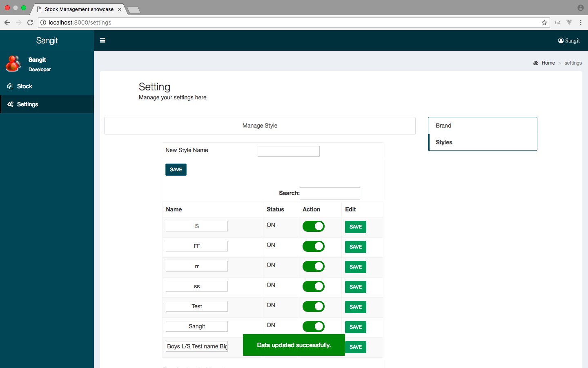This screenshot has height=368, width=588.
Task: Bookmark this page with the star icon
Action: pyautogui.click(x=544, y=22)
